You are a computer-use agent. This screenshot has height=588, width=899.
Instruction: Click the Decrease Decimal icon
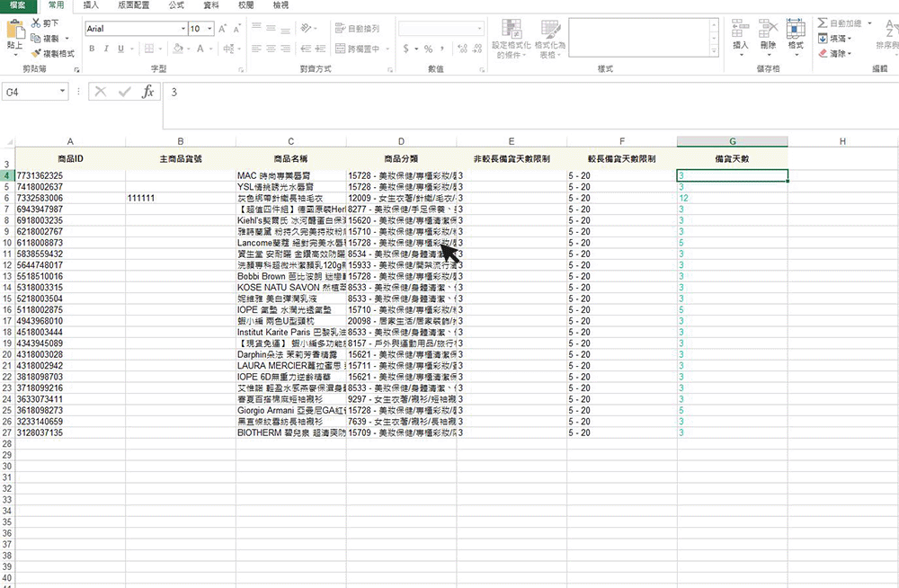[x=477, y=49]
